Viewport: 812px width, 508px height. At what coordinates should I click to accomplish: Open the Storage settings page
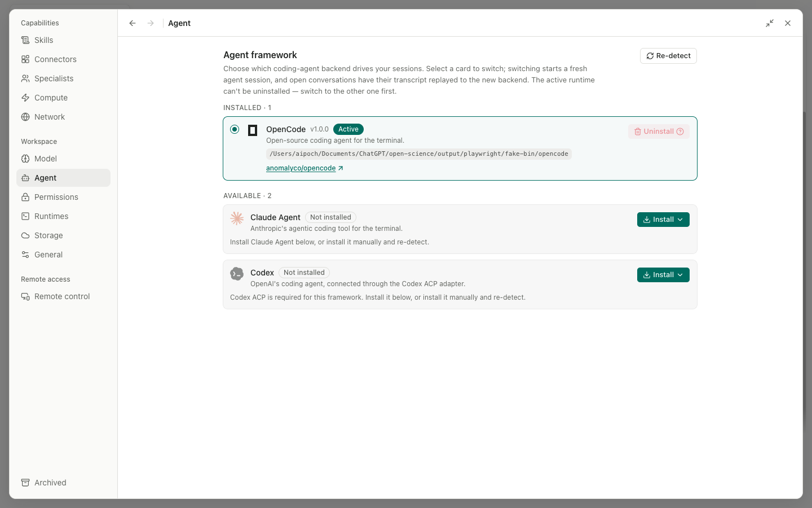click(x=63, y=235)
